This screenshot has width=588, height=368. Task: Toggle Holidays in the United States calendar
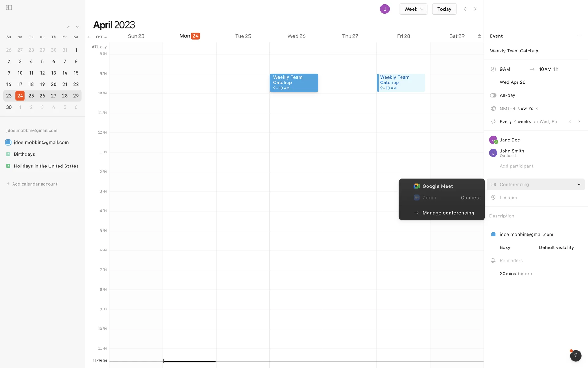(8, 166)
